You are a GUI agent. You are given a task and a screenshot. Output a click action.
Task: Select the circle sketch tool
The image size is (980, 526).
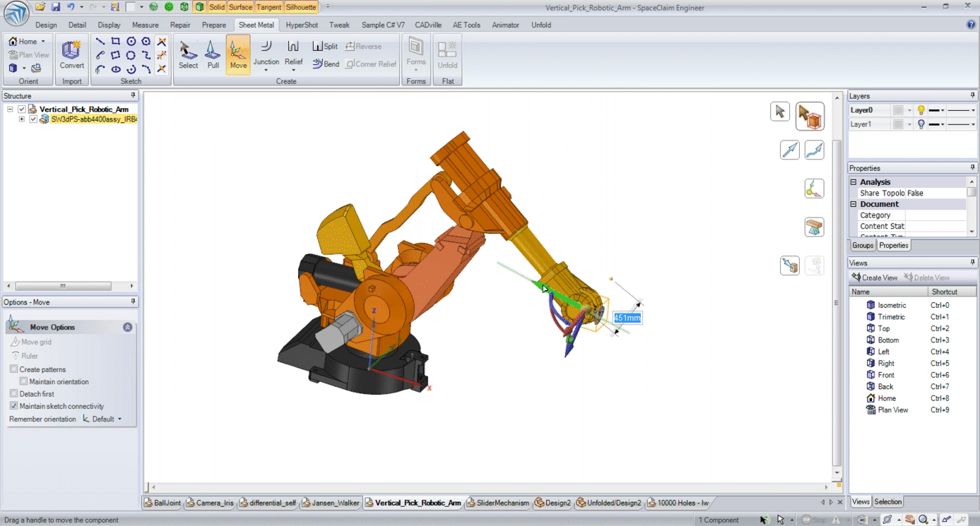click(131, 42)
